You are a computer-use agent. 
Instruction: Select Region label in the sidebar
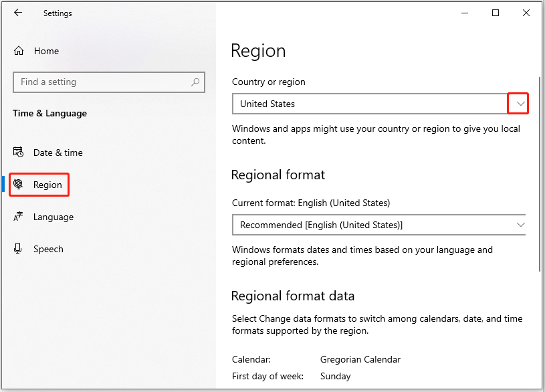point(47,185)
